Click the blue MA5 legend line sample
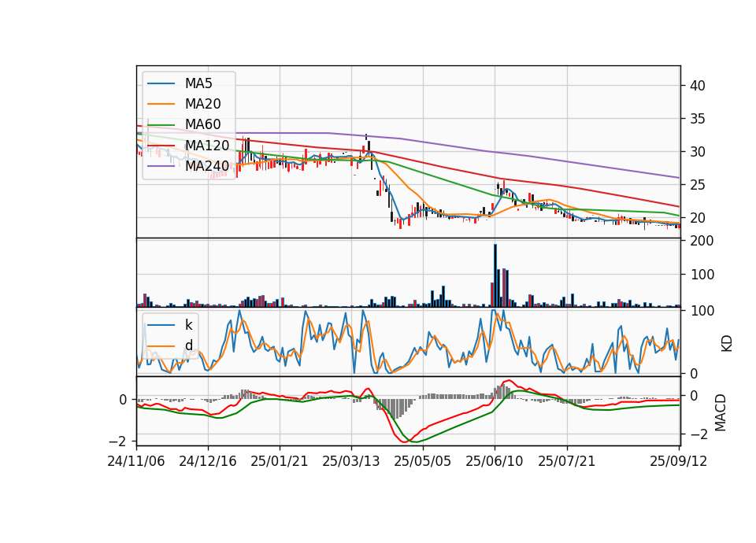Viewport: 756px width, 543px height. 161,84
